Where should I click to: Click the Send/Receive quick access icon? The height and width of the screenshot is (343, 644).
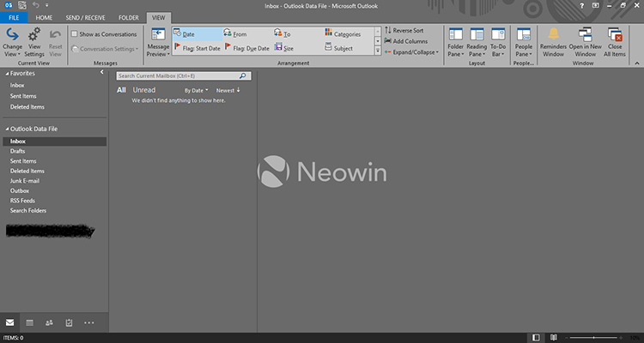click(x=22, y=5)
